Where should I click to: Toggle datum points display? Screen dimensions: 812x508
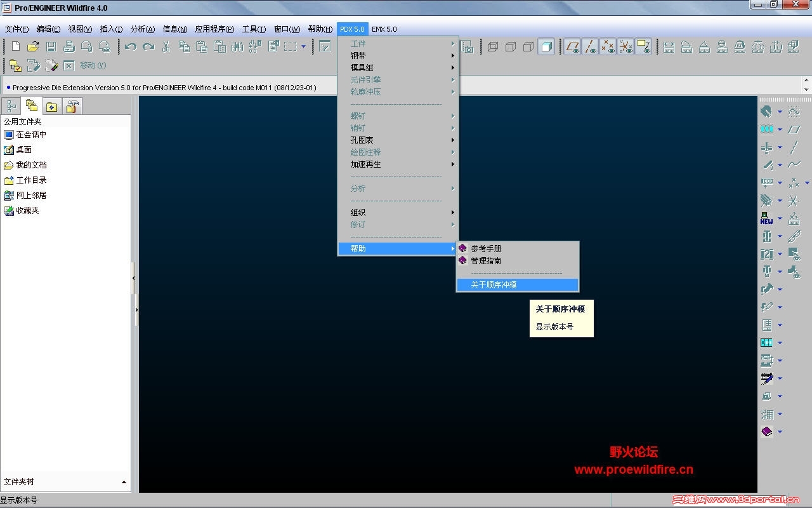608,46
